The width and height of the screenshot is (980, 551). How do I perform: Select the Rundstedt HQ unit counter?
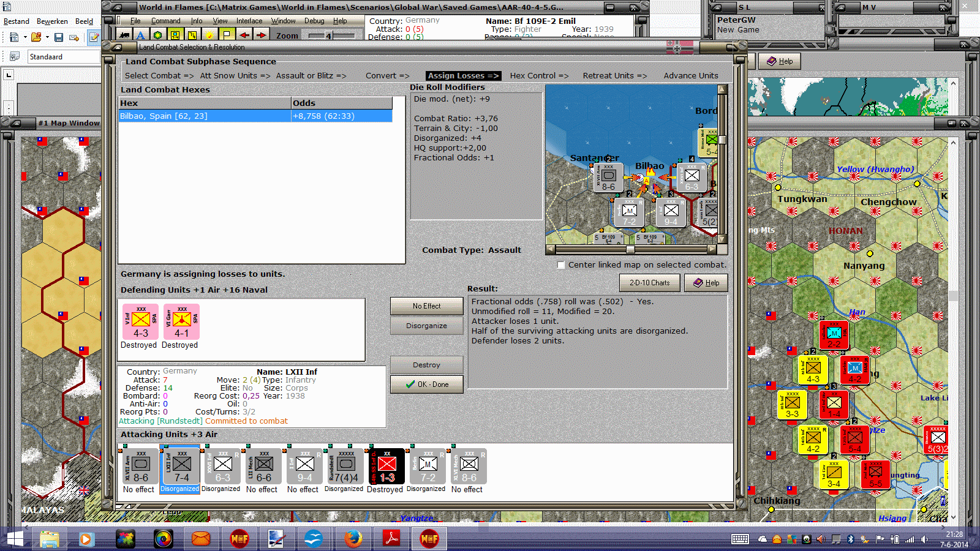(x=345, y=467)
